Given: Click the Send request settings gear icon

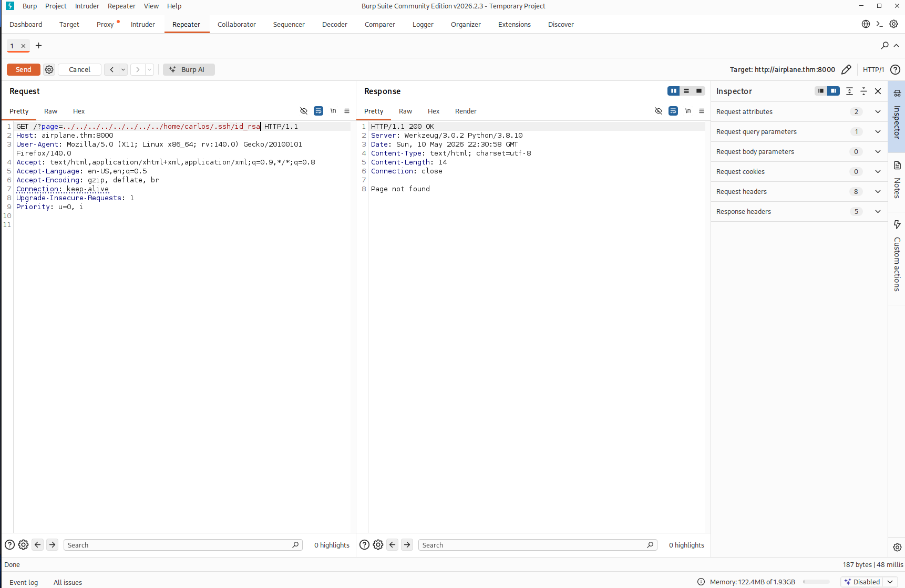Looking at the screenshot, I should pos(49,69).
